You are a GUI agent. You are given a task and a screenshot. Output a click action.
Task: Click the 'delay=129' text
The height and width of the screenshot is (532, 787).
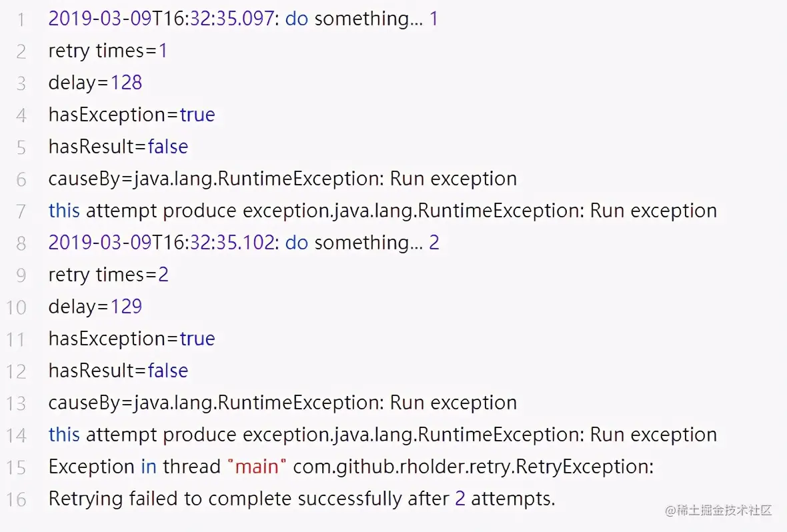tap(95, 307)
